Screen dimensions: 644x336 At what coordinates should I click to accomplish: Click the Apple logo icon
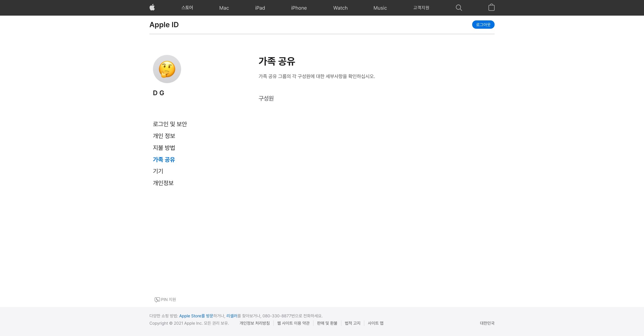152,8
